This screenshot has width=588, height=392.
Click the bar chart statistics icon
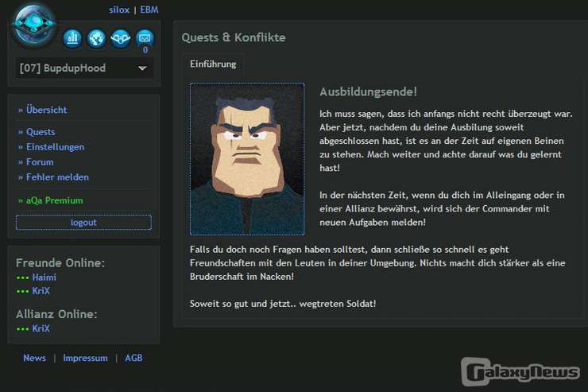tap(72, 37)
